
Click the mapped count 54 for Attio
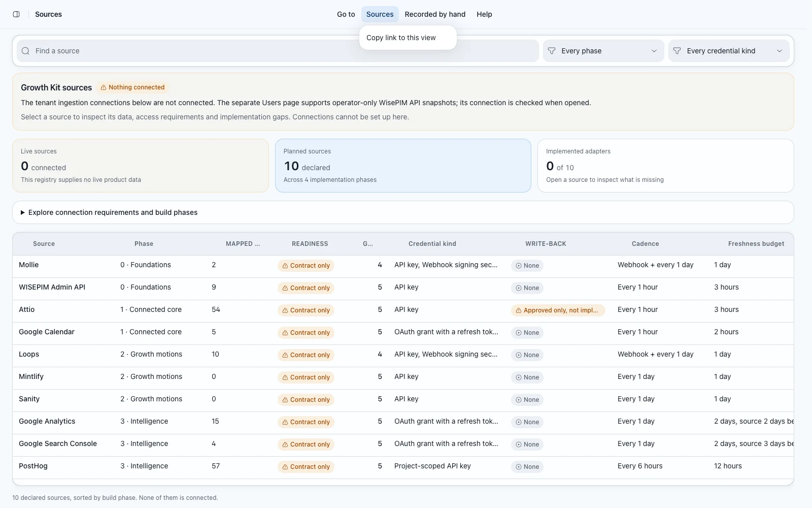(x=216, y=309)
